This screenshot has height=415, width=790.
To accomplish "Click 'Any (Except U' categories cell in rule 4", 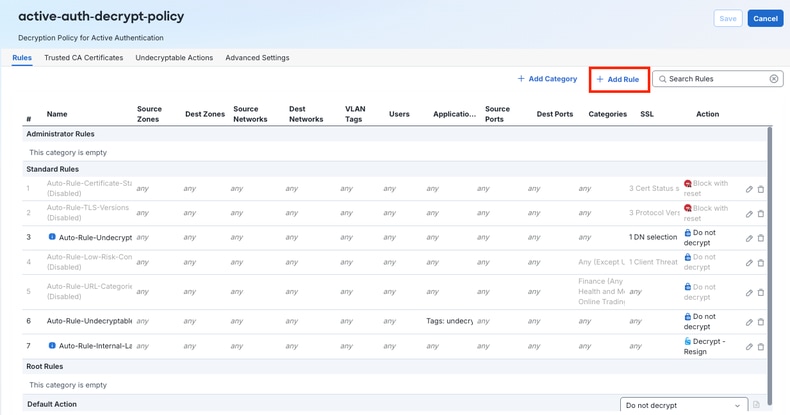I will tap(602, 262).
